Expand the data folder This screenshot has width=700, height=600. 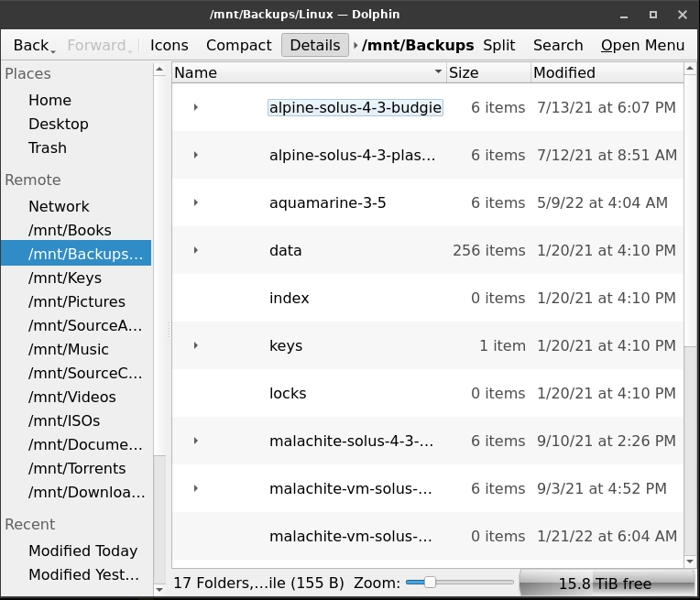196,250
